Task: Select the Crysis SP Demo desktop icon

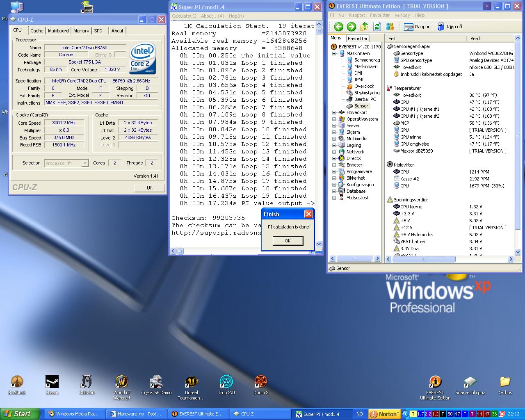Action: click(x=156, y=385)
